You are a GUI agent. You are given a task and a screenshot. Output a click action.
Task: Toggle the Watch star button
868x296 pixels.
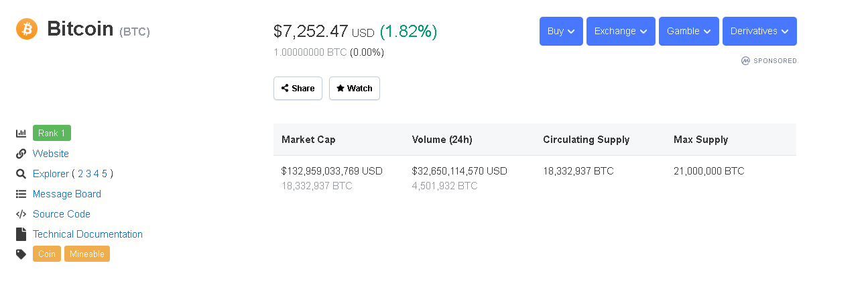354,89
